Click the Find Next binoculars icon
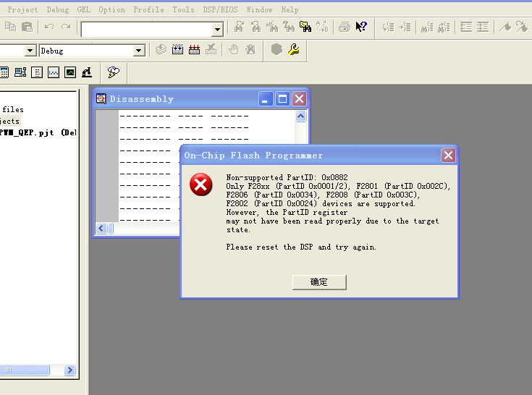The width and height of the screenshot is (532, 395). pos(239,27)
